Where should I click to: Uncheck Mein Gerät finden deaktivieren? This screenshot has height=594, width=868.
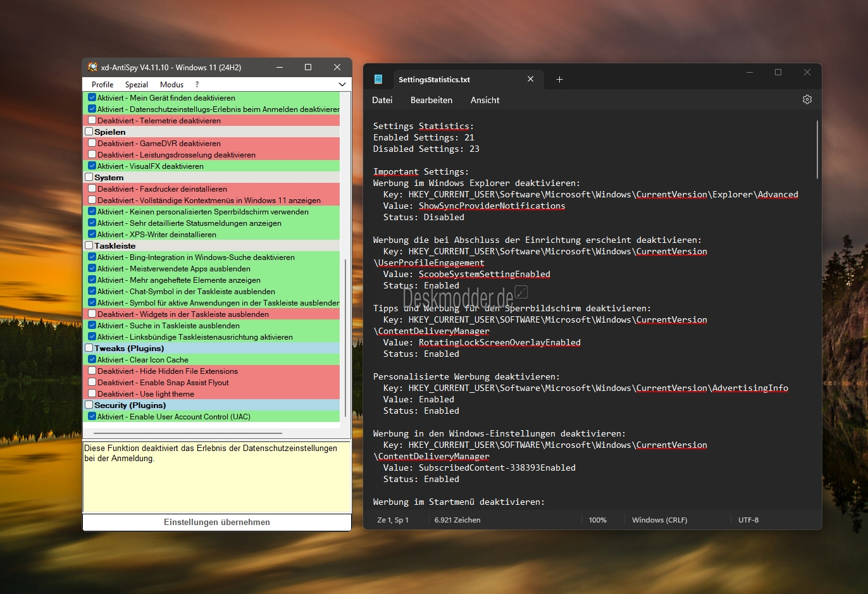(x=92, y=97)
